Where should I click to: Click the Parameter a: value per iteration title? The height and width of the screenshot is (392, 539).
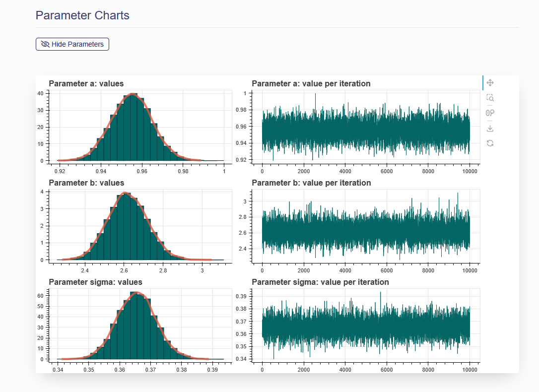pos(311,83)
